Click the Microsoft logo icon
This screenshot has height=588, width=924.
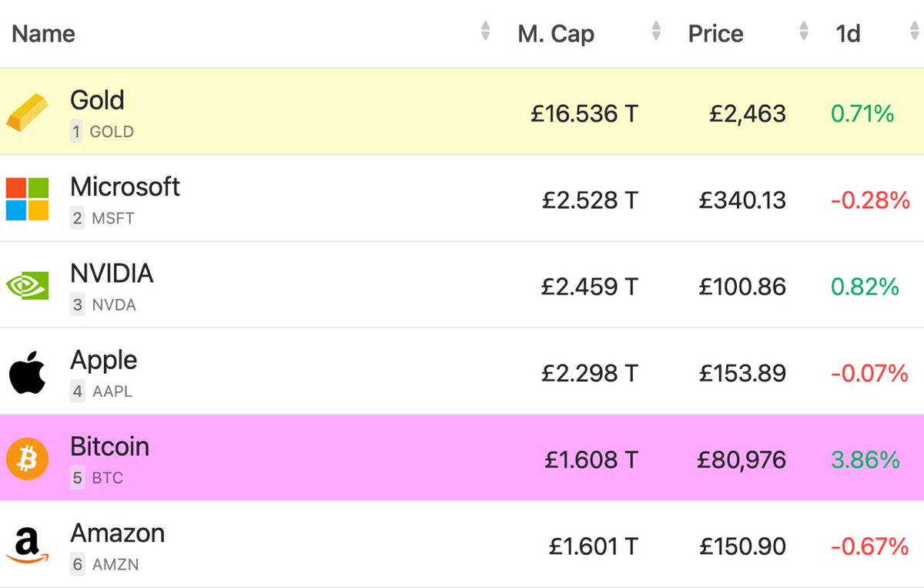(28, 199)
